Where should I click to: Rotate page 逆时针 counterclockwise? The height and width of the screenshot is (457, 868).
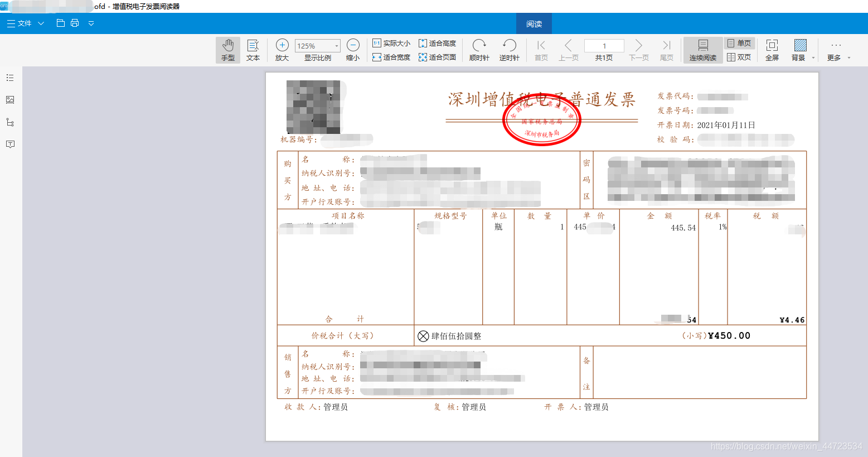point(510,50)
